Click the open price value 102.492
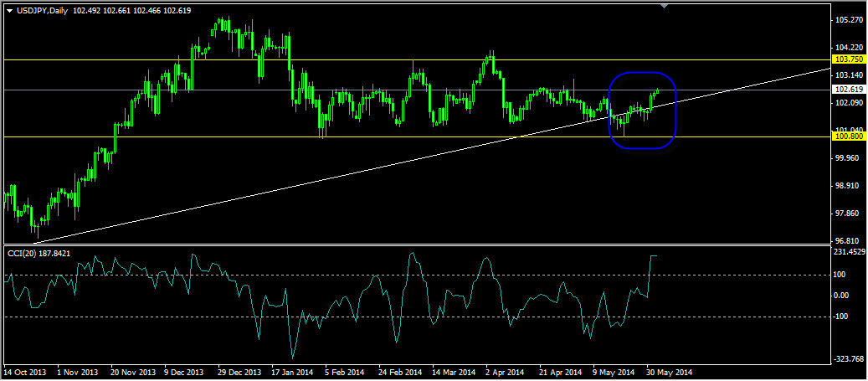 [86, 10]
